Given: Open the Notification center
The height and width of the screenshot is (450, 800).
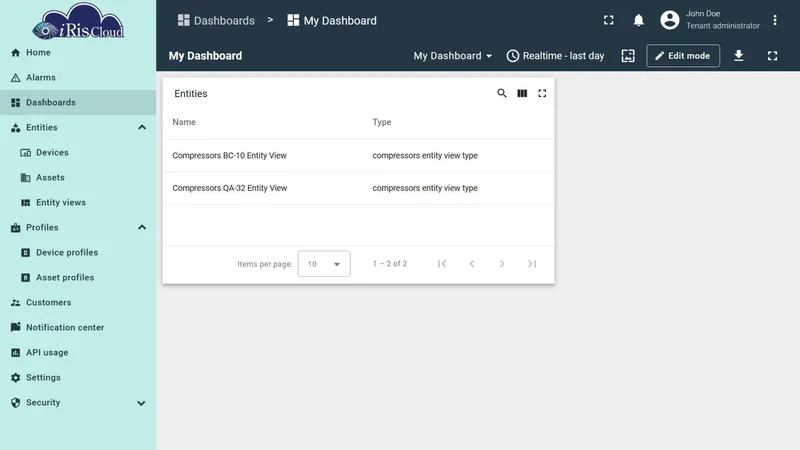Looking at the screenshot, I should [x=78, y=328].
